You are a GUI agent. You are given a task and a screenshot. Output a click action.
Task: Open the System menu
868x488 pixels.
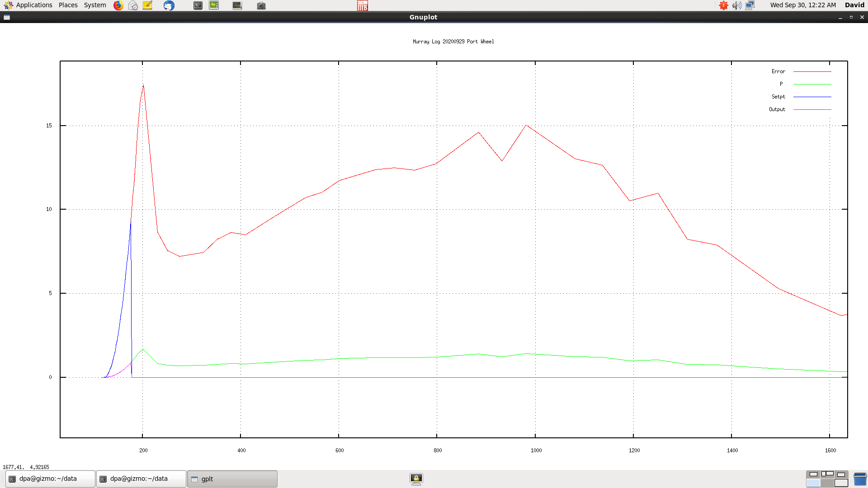pos(95,5)
